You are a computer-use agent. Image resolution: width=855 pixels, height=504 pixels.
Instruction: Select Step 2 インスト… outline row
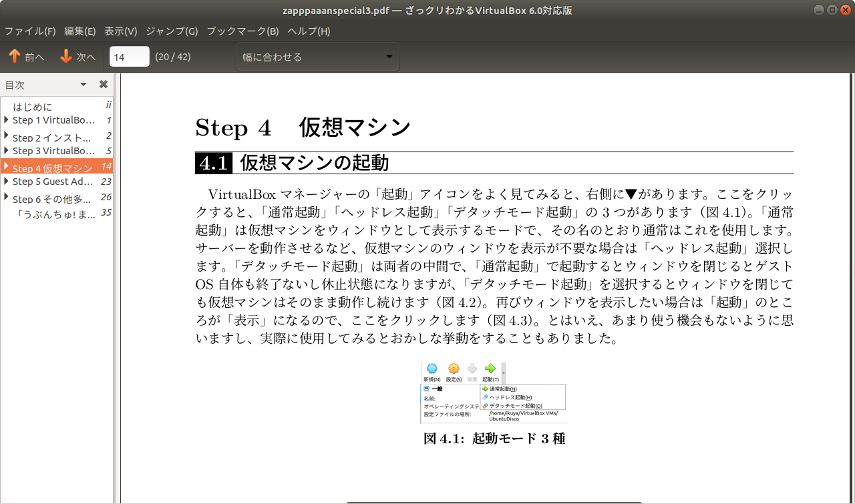(57, 137)
